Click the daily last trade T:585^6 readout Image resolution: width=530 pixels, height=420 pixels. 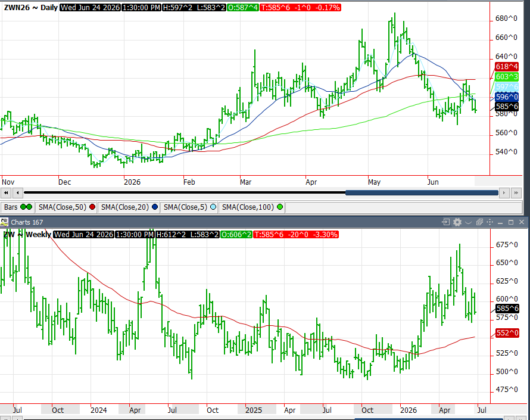click(x=300, y=7)
